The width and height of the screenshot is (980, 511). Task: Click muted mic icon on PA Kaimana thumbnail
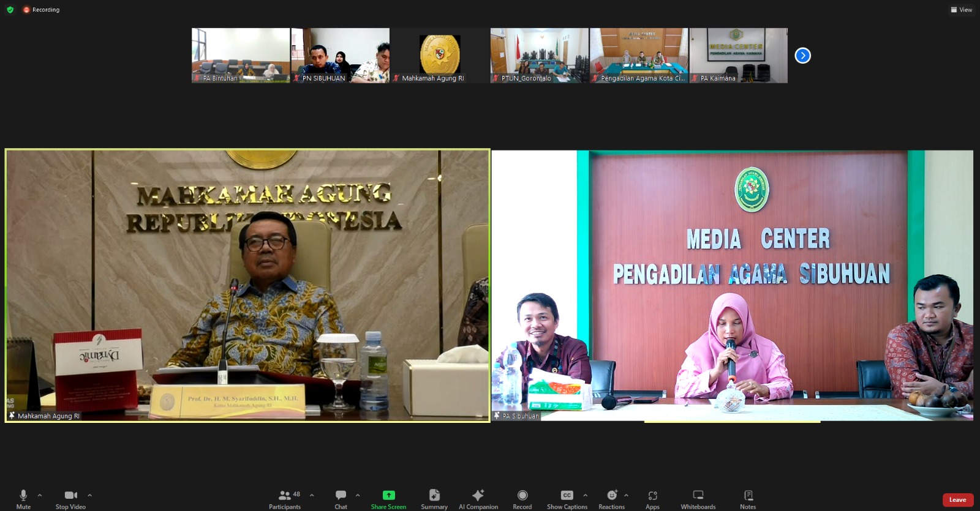pyautogui.click(x=695, y=78)
